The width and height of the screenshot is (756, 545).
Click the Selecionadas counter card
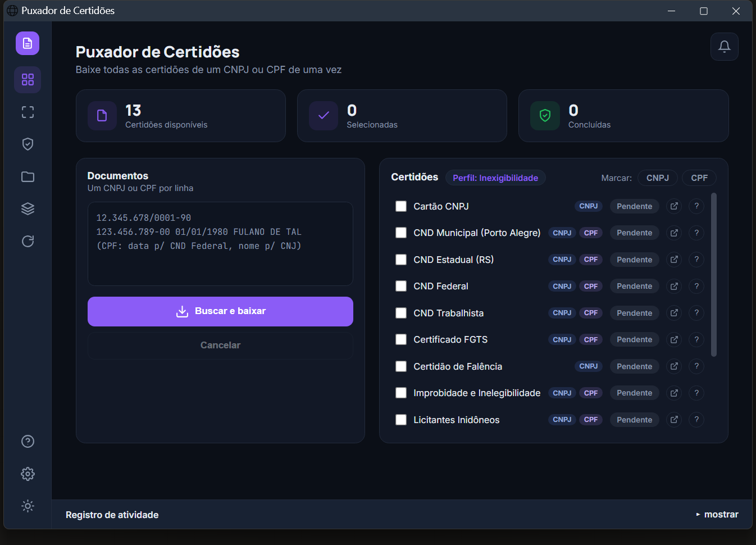coord(402,116)
